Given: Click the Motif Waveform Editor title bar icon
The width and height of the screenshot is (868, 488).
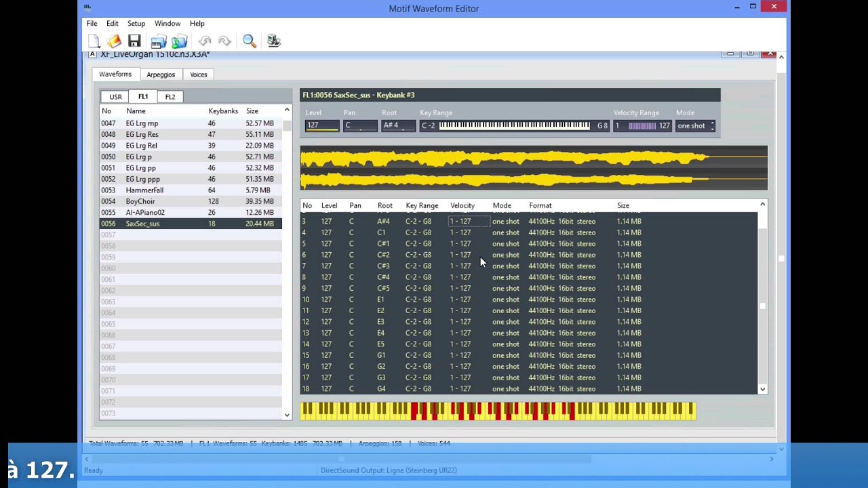Looking at the screenshot, I should pos(88,8).
